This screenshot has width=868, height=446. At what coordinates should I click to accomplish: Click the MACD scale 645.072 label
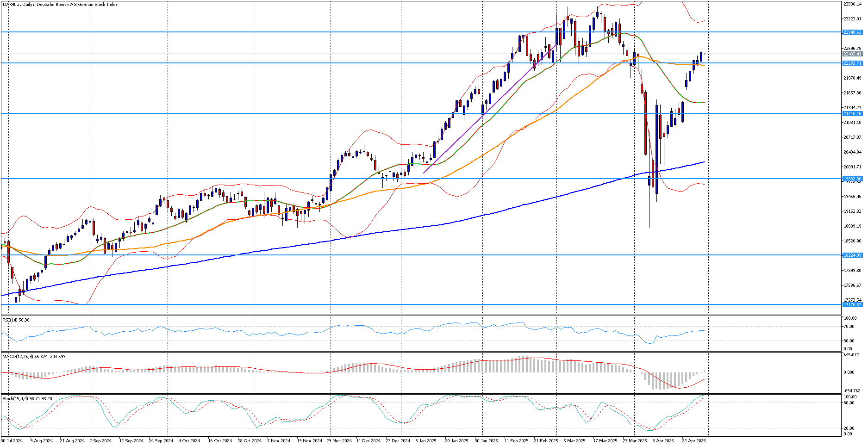tap(851, 355)
